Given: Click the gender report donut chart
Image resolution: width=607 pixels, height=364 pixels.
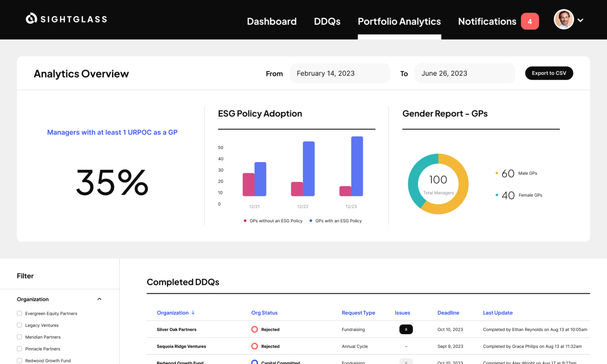Looking at the screenshot, I should point(438,184).
